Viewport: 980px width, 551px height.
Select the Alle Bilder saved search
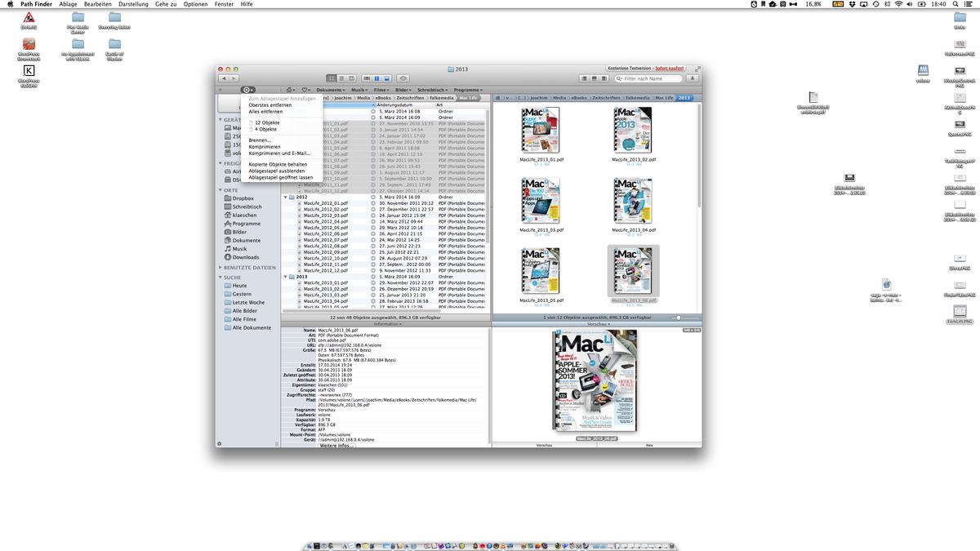click(244, 311)
